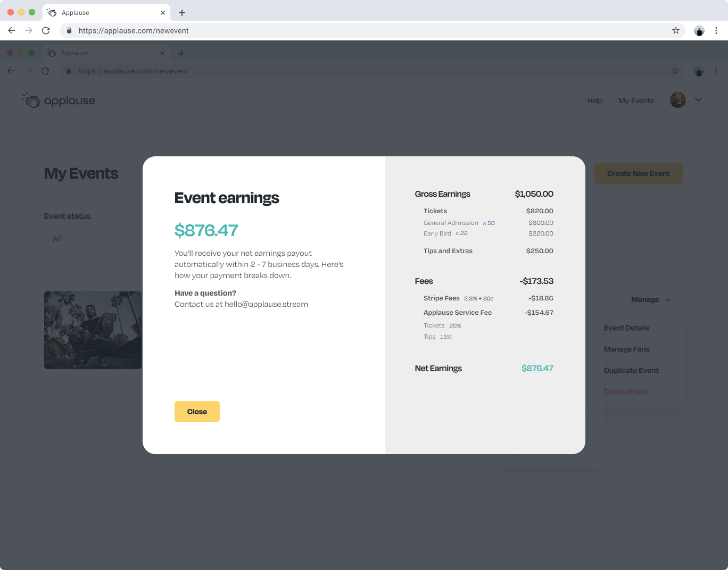Open the Chrome three-dot menu
Image resolution: width=728 pixels, height=570 pixels.
pos(716,31)
